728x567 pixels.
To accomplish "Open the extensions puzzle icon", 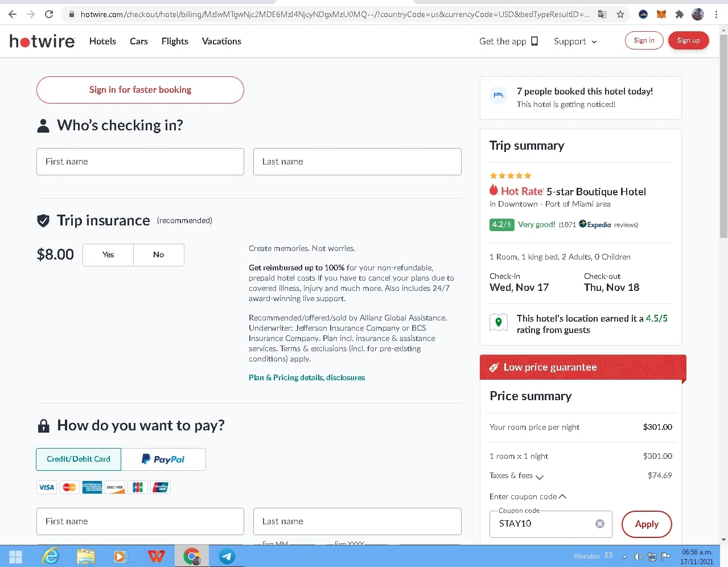I will pyautogui.click(x=680, y=14).
